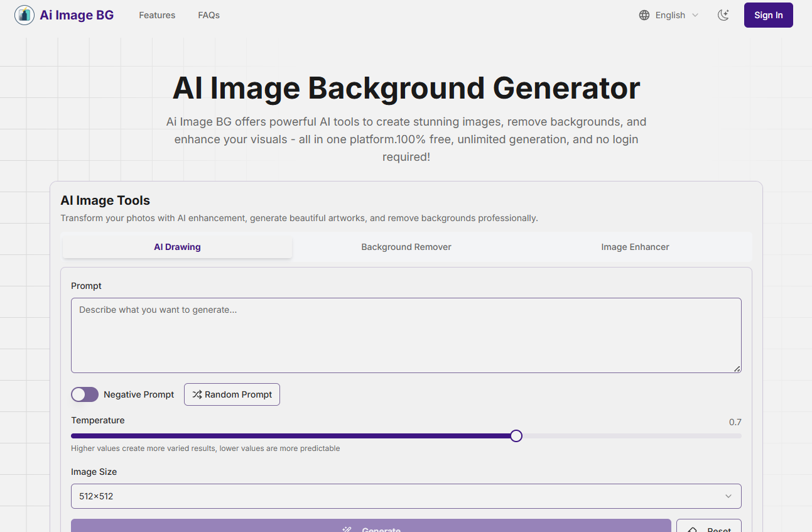Open the FAQs menu item

(208, 15)
